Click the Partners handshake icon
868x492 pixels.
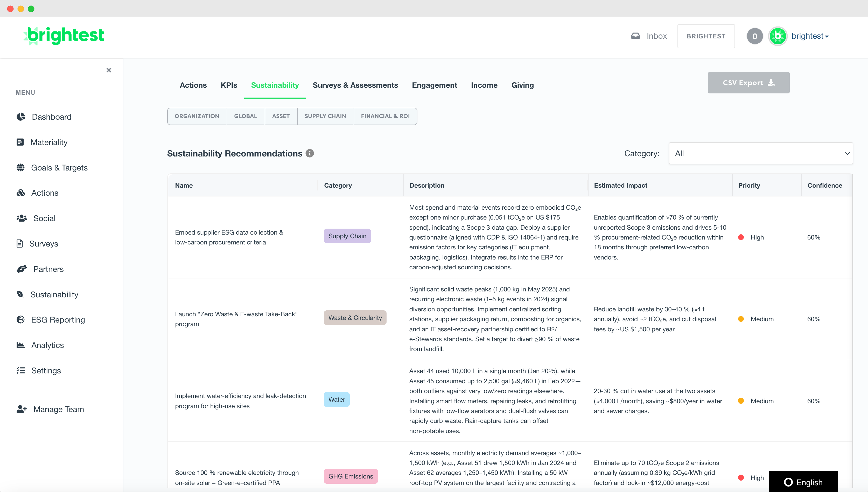coord(22,269)
